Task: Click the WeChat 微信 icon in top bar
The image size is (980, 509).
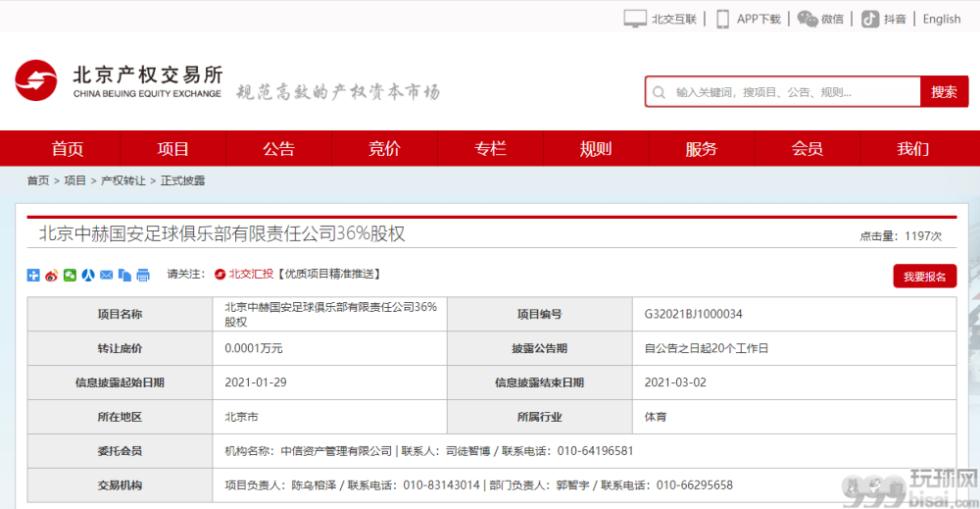Action: tap(807, 19)
